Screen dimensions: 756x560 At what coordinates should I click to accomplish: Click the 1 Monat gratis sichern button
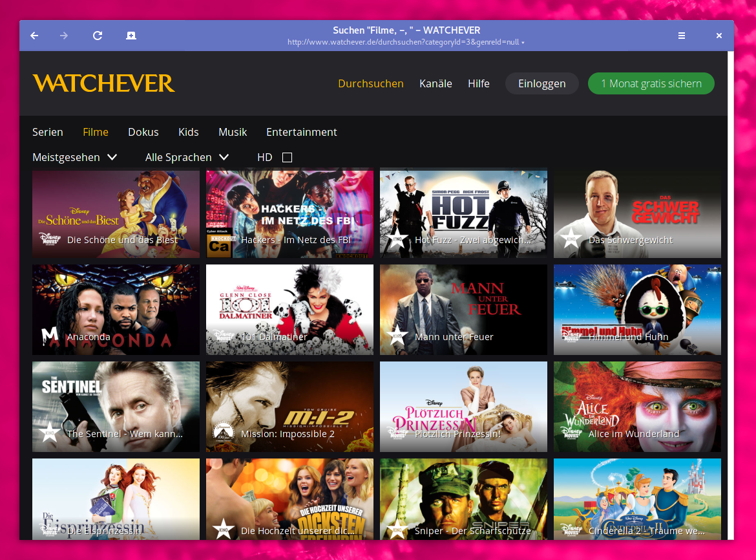651,83
